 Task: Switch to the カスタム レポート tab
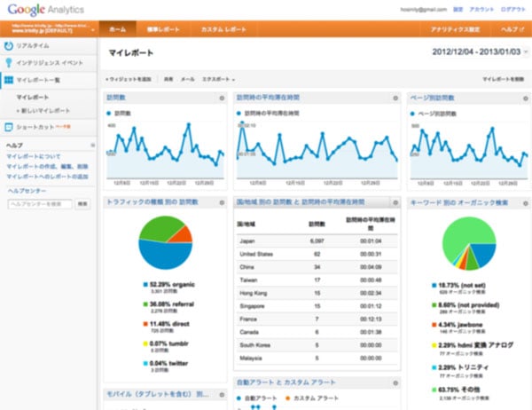222,28
